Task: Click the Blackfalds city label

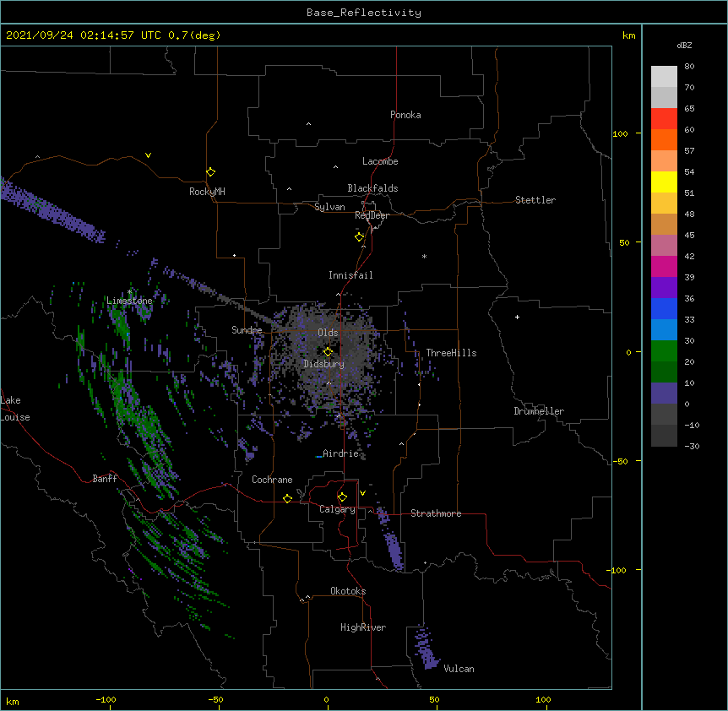Action: (372, 188)
